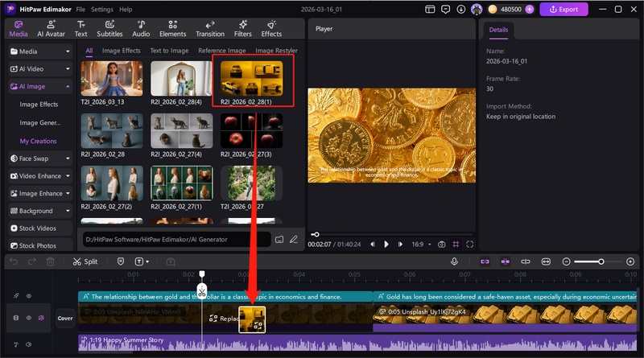This screenshot has width=644, height=358.
Task: Delete the selected clip with trash icon
Action: [x=50, y=261]
